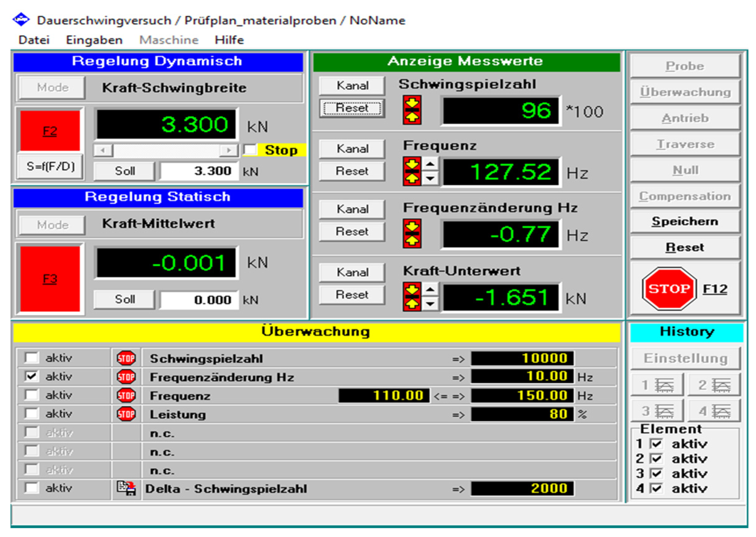Click save-data icon in Delta-Schwingspielzahl row

coord(126,488)
